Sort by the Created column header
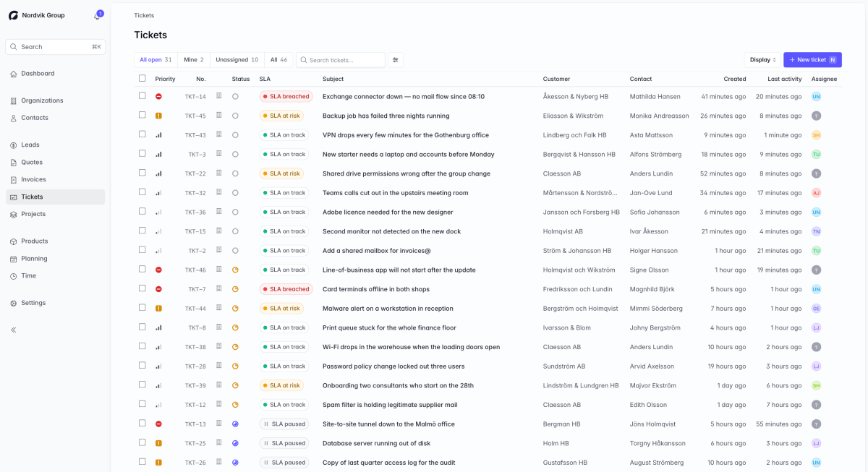Image resolution: width=868 pixels, height=472 pixels. coord(735,79)
